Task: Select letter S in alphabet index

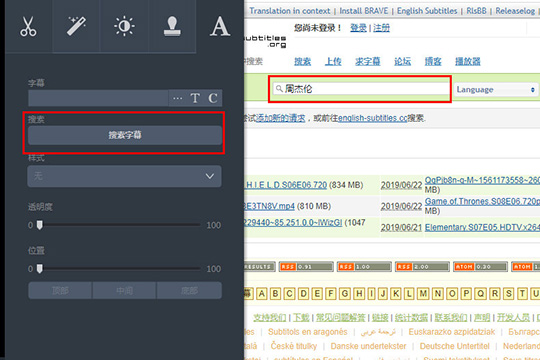Action: pyautogui.click(x=509, y=294)
